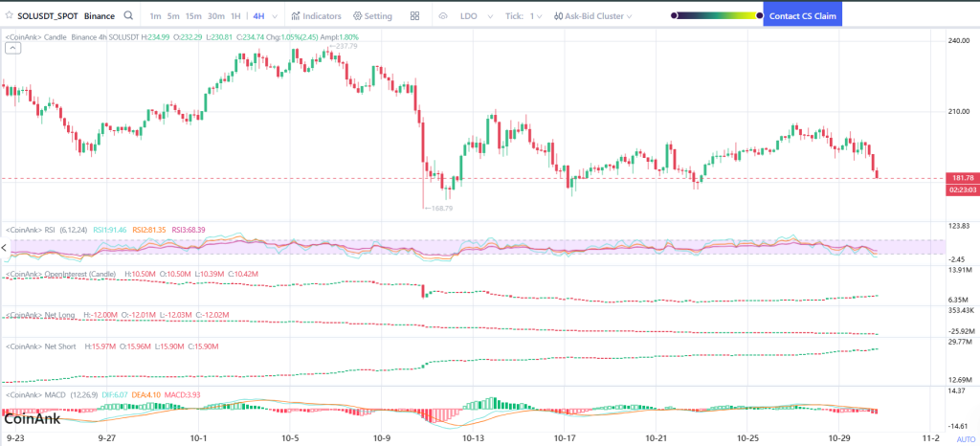Open the multi-chart grid layout icon
This screenshot has height=446, width=980.
414,16
